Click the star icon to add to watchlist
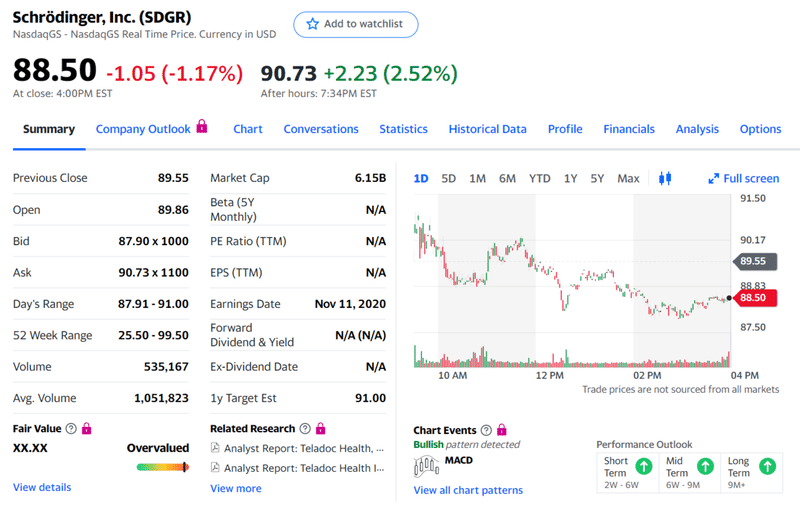Viewport: 800px width, 513px height. click(312, 24)
